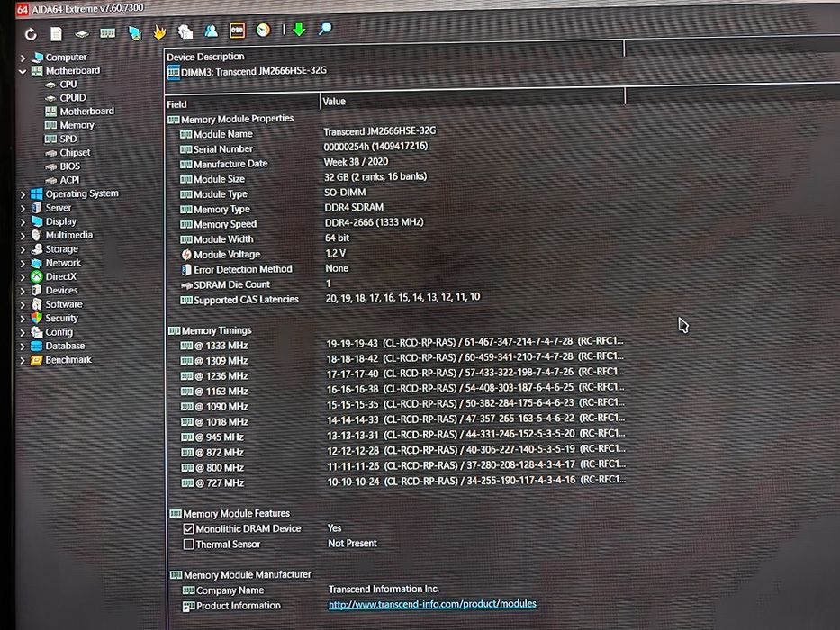Screen dimensions: 840x630
Task: Select the Database tree item
Action: pyautogui.click(x=58, y=346)
